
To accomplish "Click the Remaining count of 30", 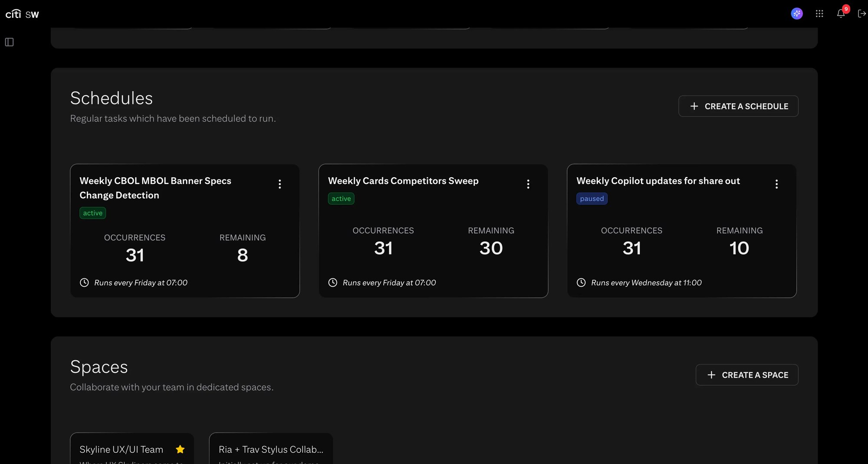I will point(491,248).
